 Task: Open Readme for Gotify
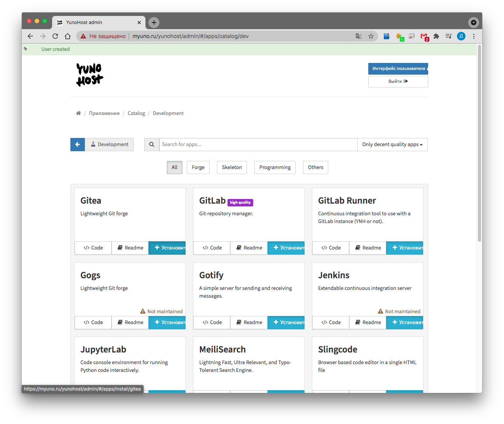click(249, 323)
